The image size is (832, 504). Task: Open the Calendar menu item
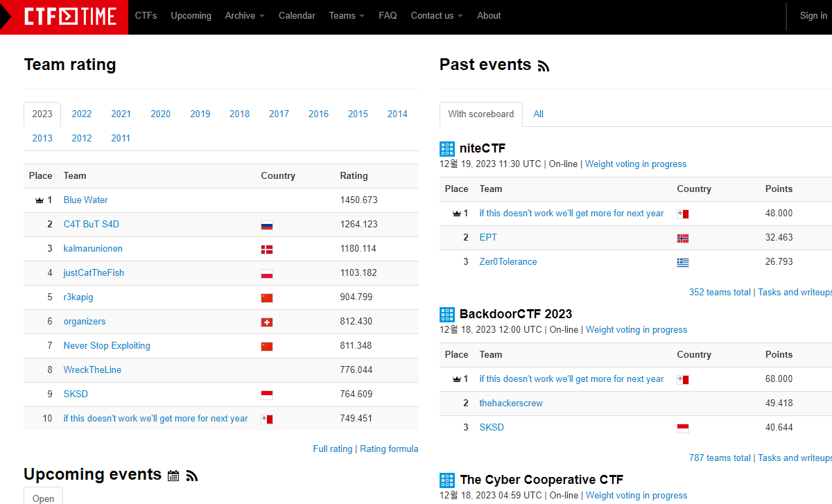coord(297,15)
